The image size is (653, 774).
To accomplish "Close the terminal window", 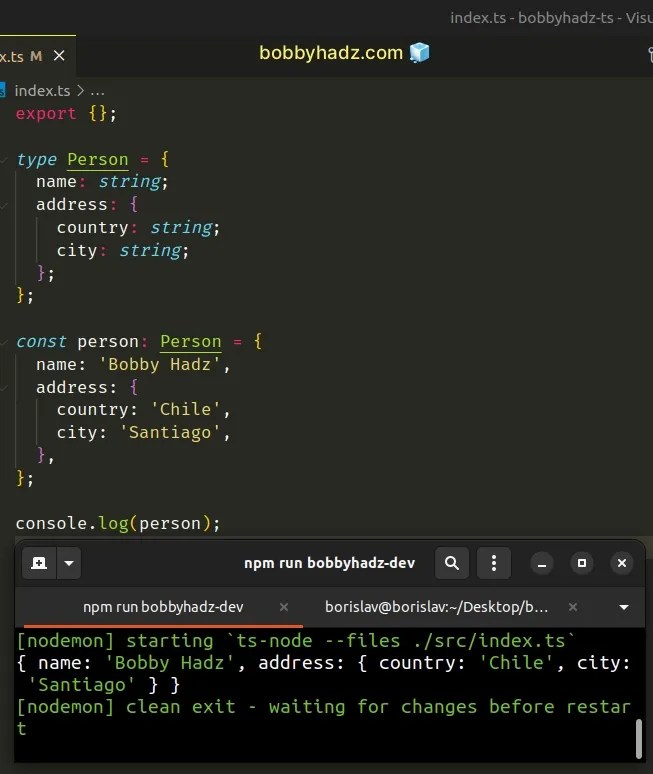I will point(622,563).
